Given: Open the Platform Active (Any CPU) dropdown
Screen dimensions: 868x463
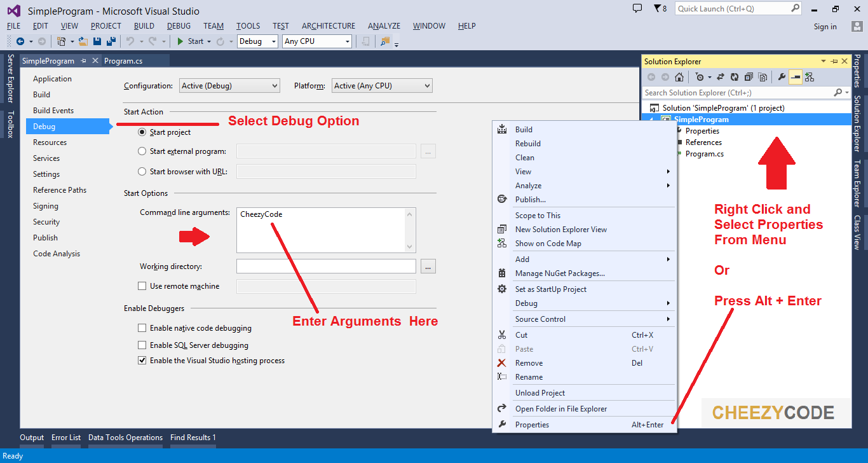Looking at the screenshot, I should pos(381,86).
